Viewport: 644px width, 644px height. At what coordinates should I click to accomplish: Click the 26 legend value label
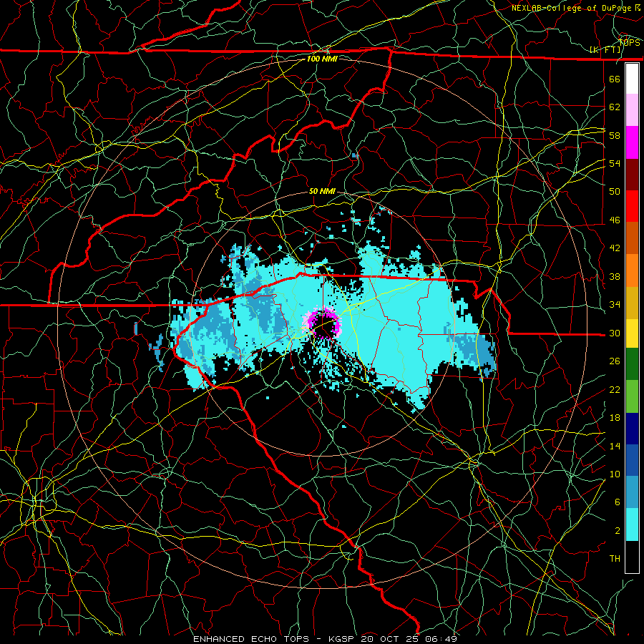coord(615,361)
